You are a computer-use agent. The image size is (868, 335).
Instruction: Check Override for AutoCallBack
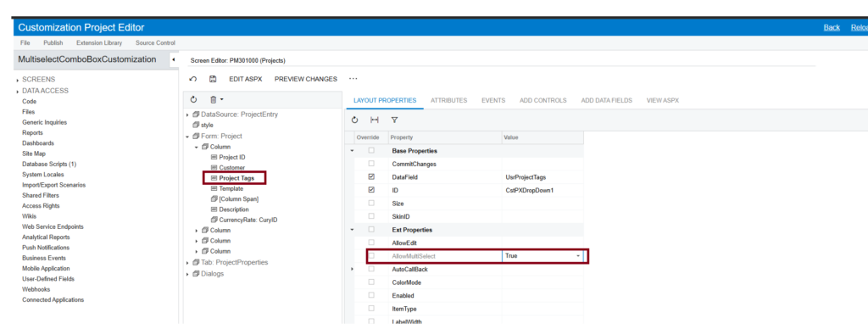[x=371, y=269]
